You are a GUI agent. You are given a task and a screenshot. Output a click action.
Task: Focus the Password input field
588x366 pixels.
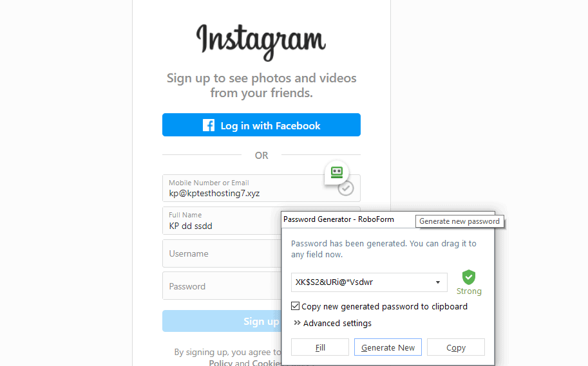pos(222,286)
